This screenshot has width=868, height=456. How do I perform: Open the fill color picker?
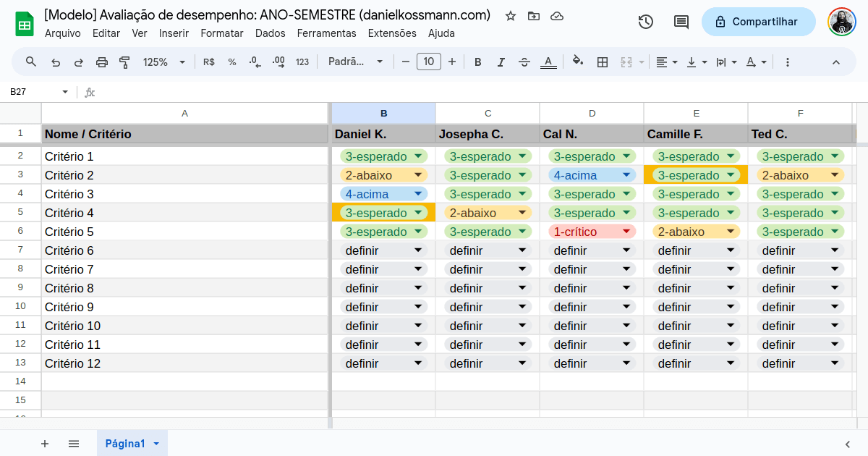click(x=577, y=62)
